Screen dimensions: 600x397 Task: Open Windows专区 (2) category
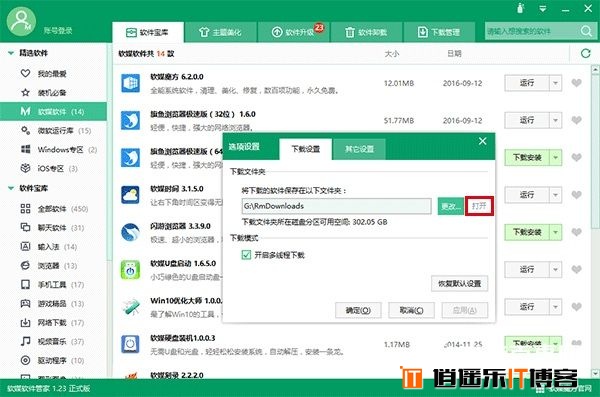pos(59,150)
